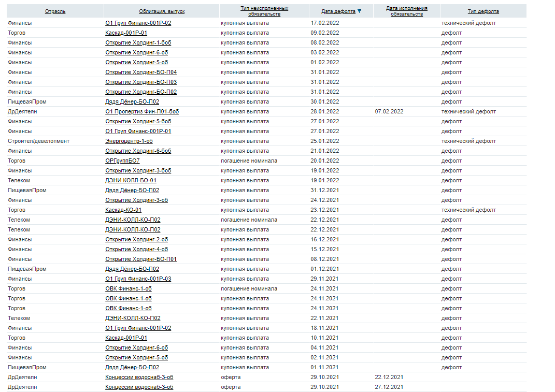
Task: Open Дядя Дёнер-БО-П02 dated 30.01.2022
Action: tap(132, 102)
